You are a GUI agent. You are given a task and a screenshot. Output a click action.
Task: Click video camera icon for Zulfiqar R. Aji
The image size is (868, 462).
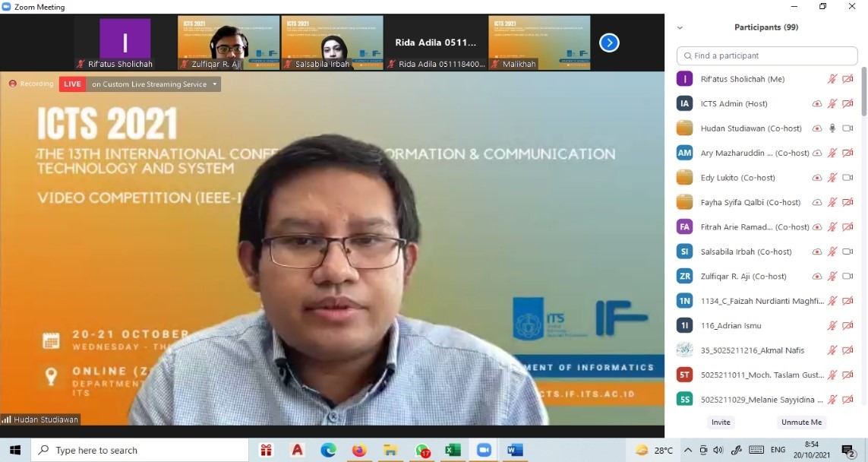[847, 277]
